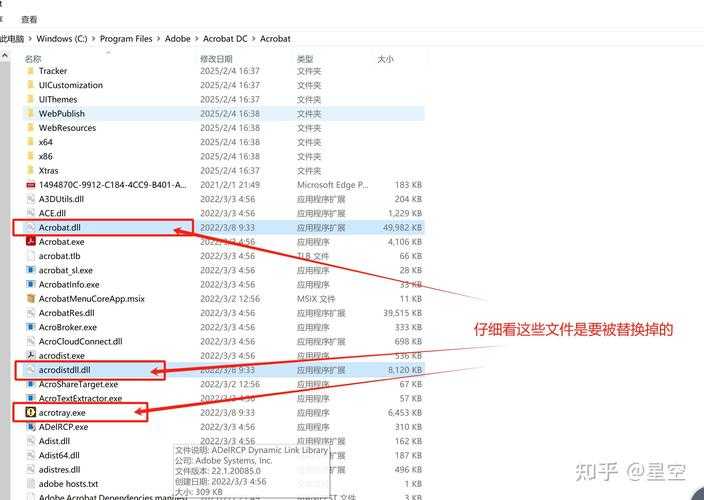Select the Adist64.dll file name
704x500 pixels.
[59, 455]
